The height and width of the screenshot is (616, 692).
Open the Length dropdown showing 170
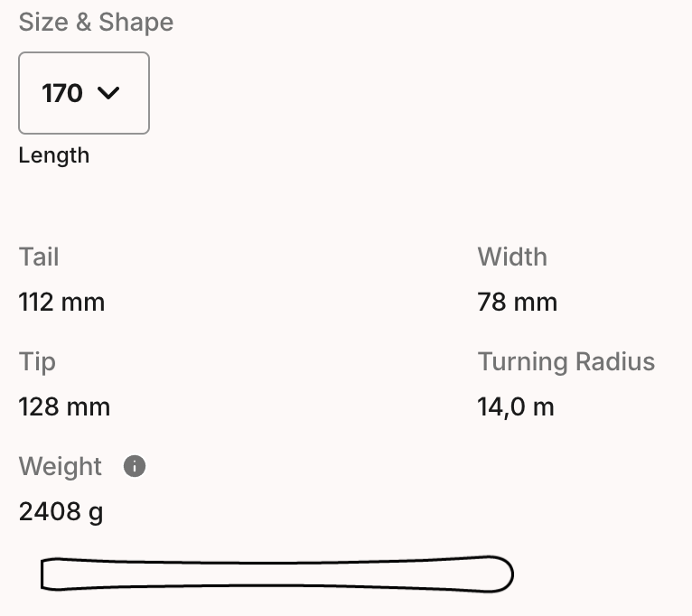coord(84,93)
